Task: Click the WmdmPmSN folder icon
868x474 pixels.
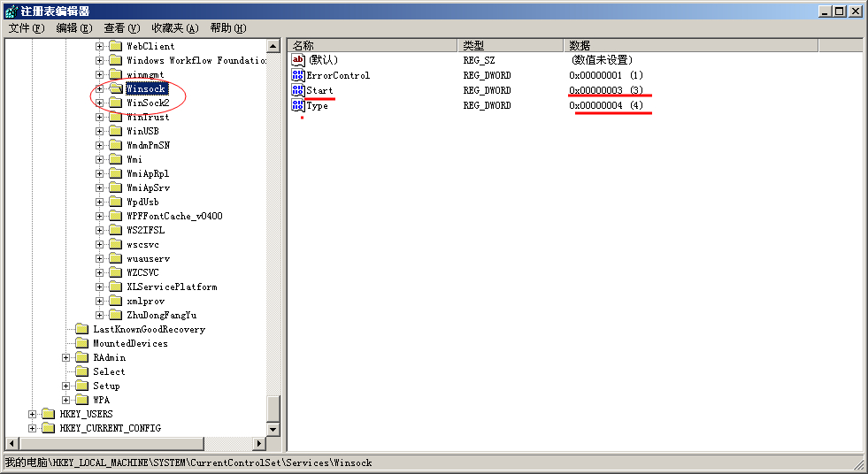Action: pos(116,145)
